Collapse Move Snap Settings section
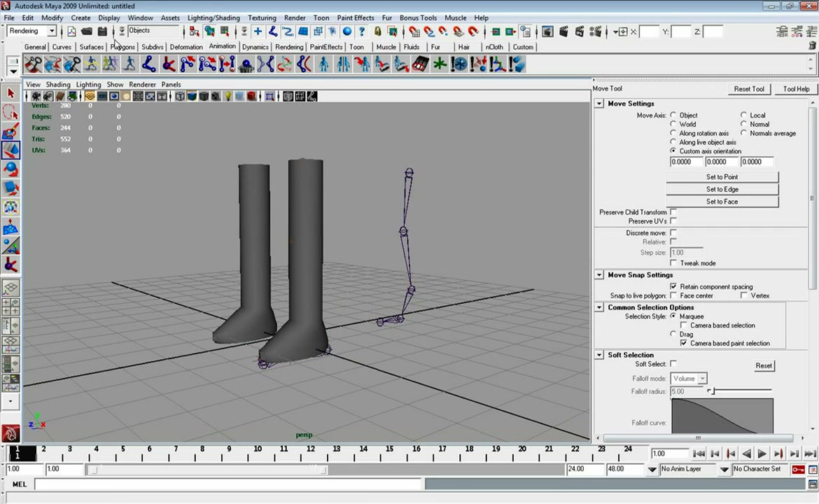This screenshot has height=504, width=819. 599,274
